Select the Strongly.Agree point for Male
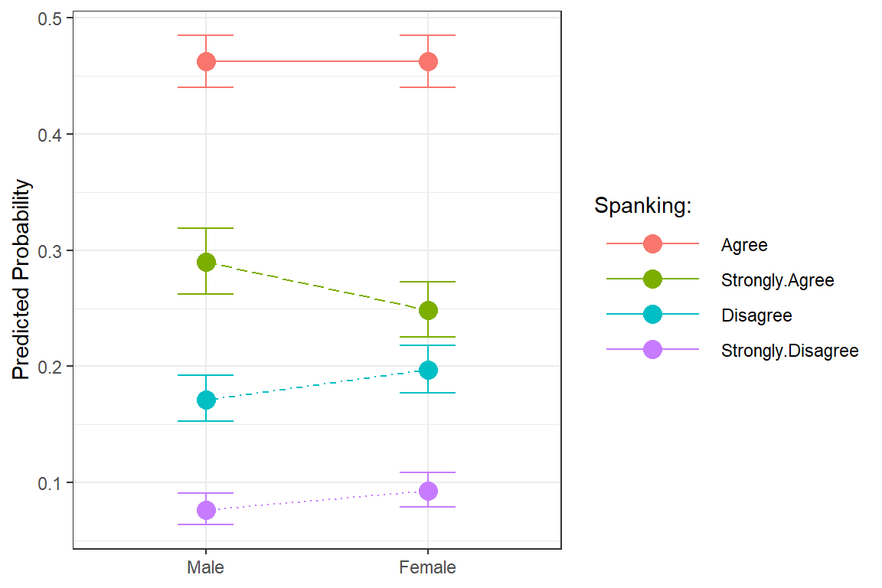 point(206,262)
